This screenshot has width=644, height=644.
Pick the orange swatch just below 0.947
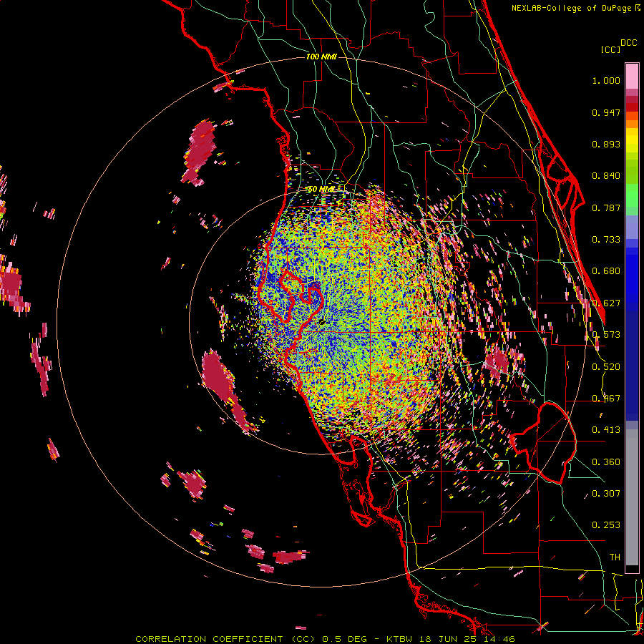coord(632,116)
